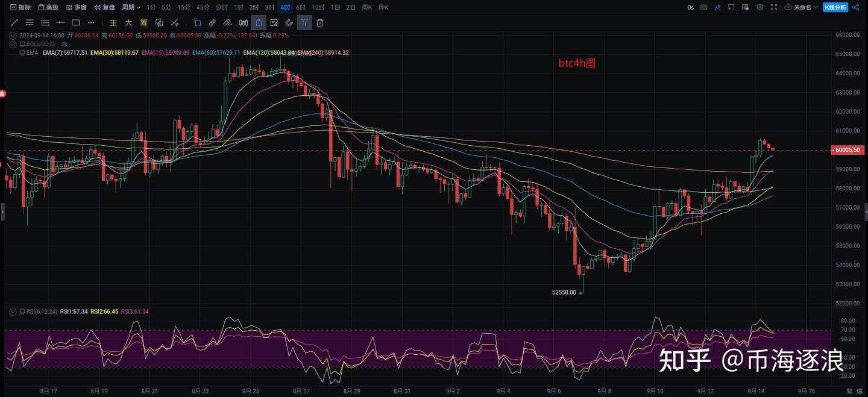This screenshot has width=868, height=397.
Task: Open the note editing icon
Action: pyautogui.click(x=274, y=23)
